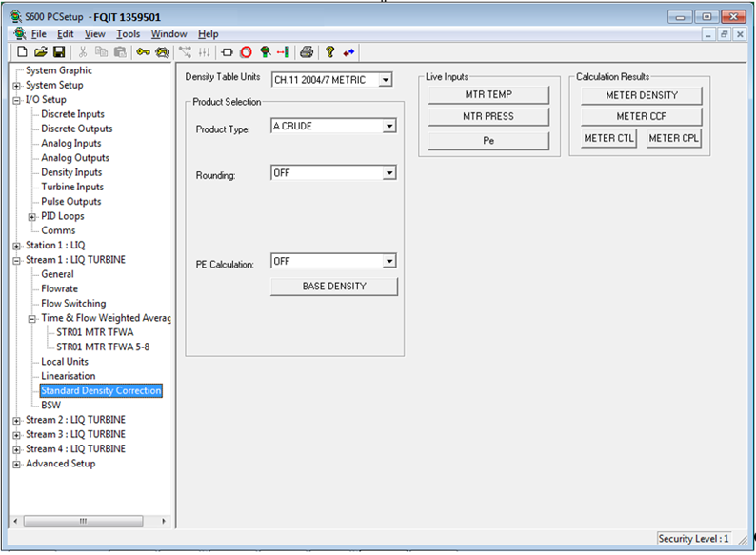Click the red arrow to green device icon
This screenshot has width=756, height=555.
point(284,51)
